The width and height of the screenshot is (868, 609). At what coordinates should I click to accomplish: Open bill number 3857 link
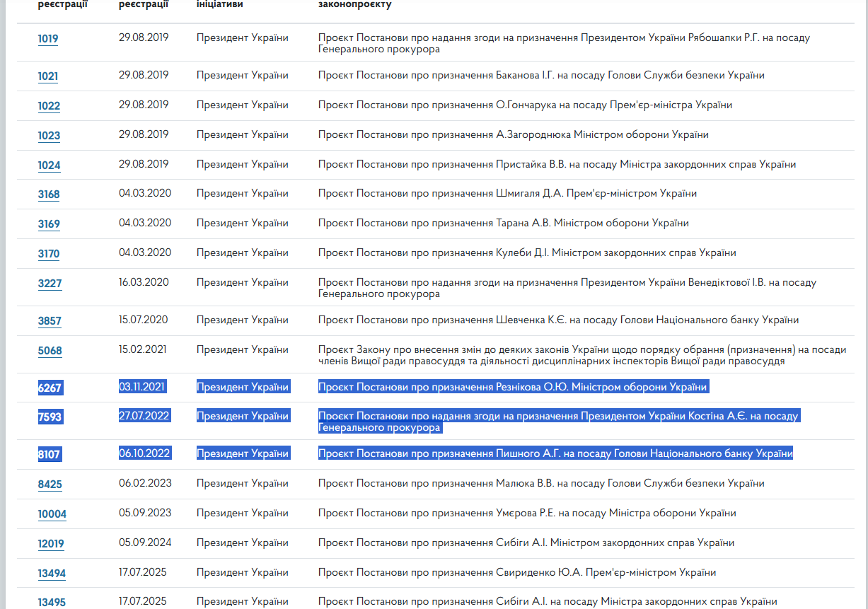coord(50,321)
